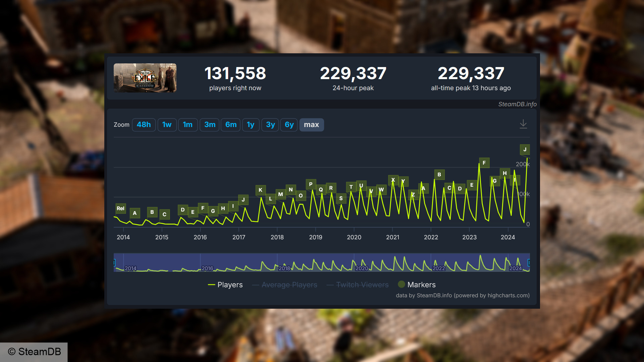Select the 1w zoom view
The height and width of the screenshot is (362, 644).
(167, 125)
